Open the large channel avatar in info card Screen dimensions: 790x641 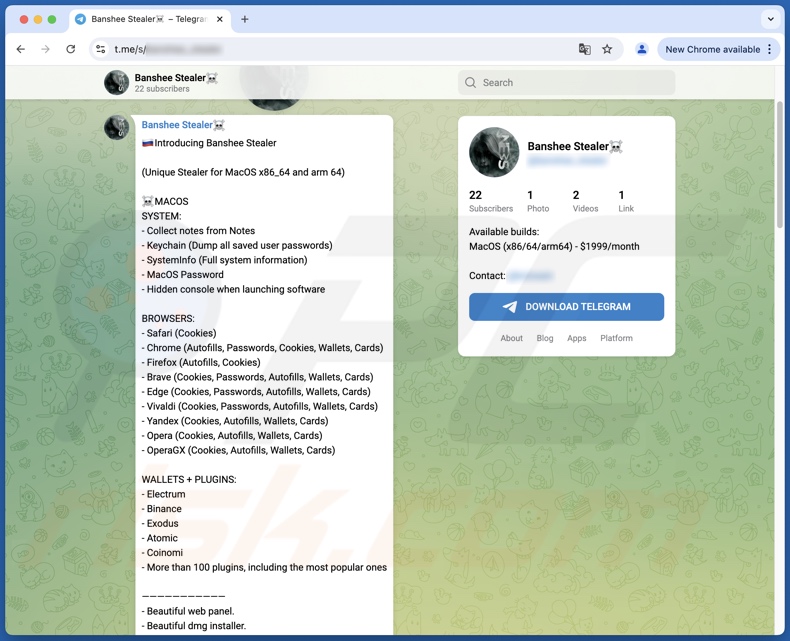[494, 152]
